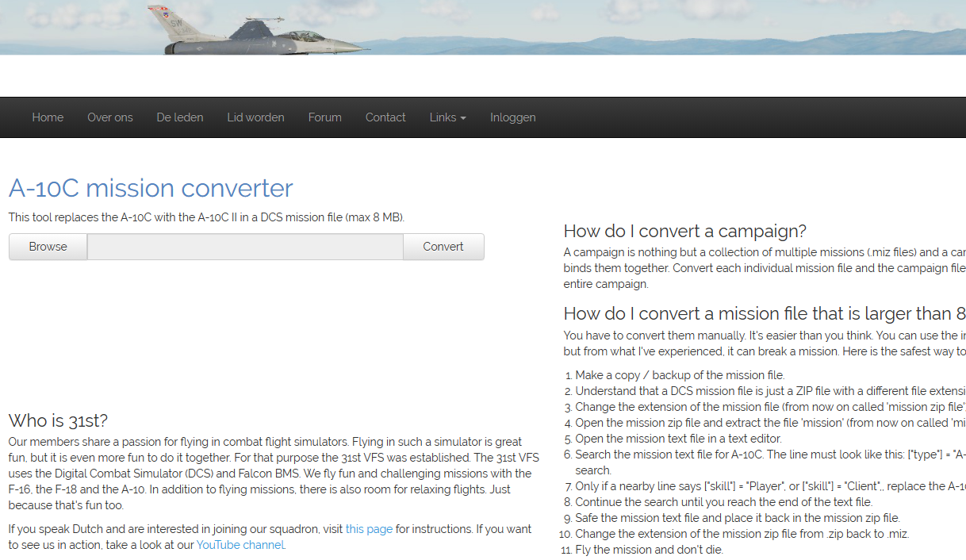Follow the 'this page' instructions link
The width and height of the screenshot is (966, 560).
369,529
